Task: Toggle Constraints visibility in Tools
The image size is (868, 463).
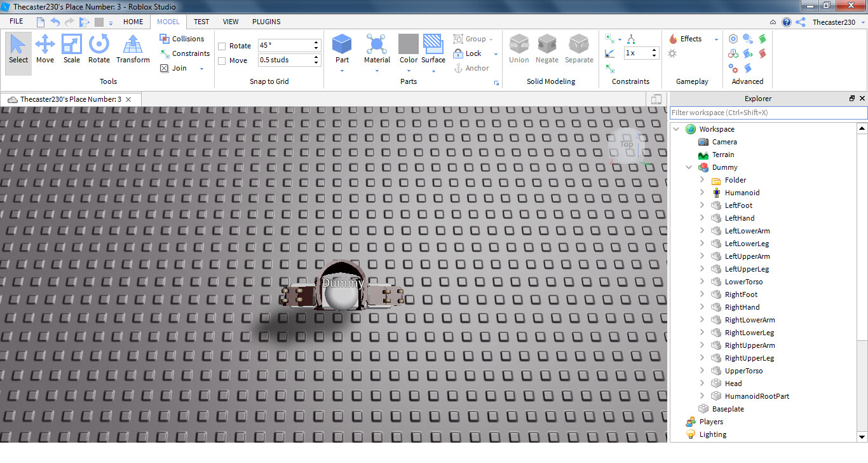Action: [184, 53]
